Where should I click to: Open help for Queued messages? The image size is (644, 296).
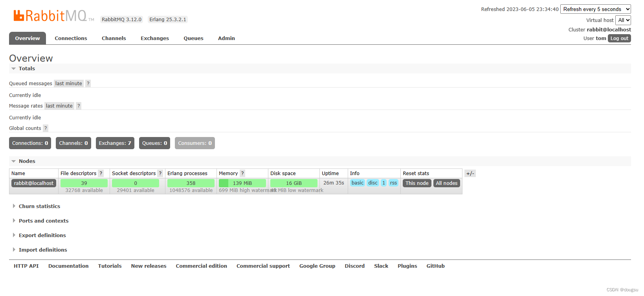[88, 84]
